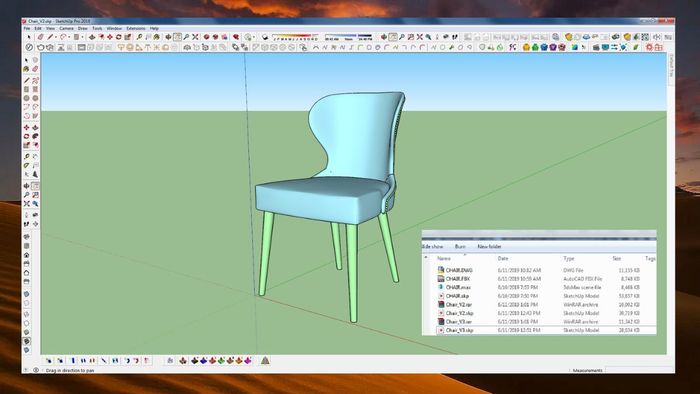The width and height of the screenshot is (700, 394).
Task: Toggle shadows display button
Action: [x=265, y=37]
